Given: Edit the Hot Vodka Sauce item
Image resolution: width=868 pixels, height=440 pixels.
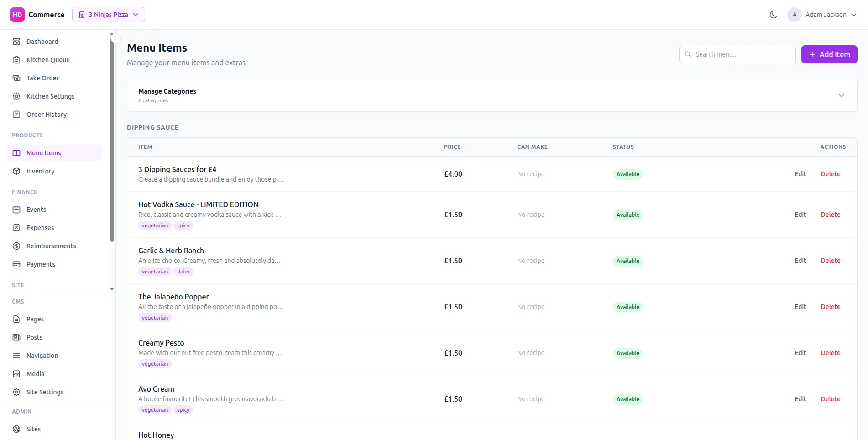Looking at the screenshot, I should (800, 215).
